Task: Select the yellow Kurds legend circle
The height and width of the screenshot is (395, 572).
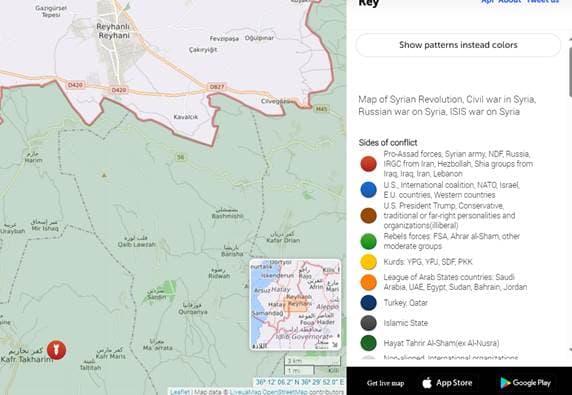Action: coord(368,262)
